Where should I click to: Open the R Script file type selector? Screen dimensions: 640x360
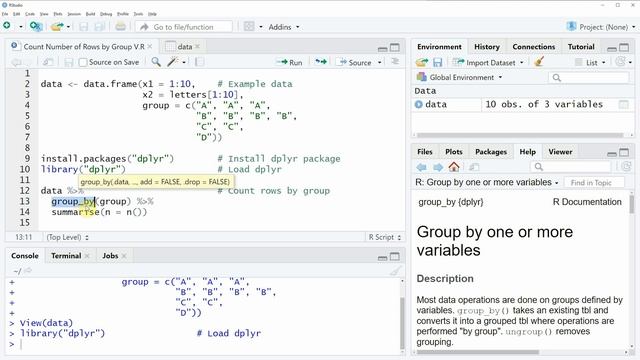pos(384,237)
